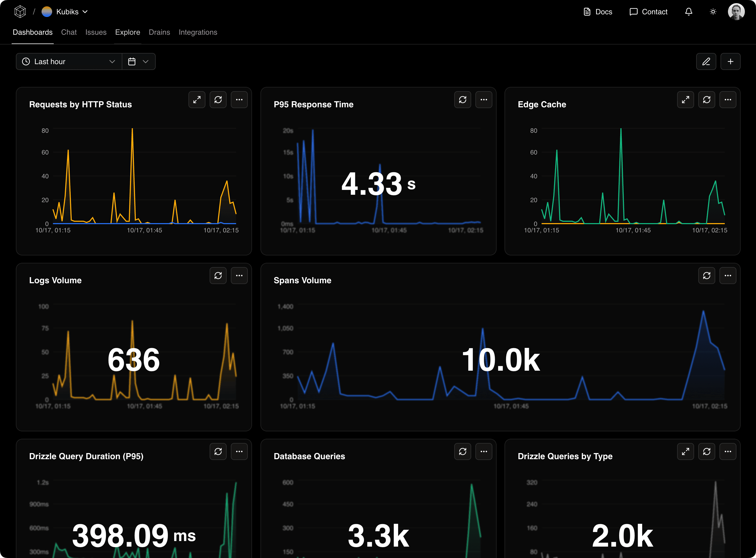Open more options on the Edge Cache panel
The image size is (756, 558).
pos(728,100)
